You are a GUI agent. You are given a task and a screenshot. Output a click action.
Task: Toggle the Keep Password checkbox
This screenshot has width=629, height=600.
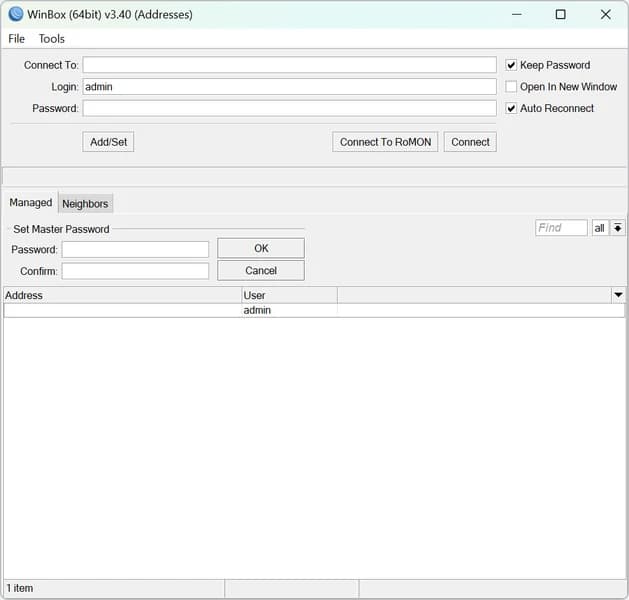[511, 65]
